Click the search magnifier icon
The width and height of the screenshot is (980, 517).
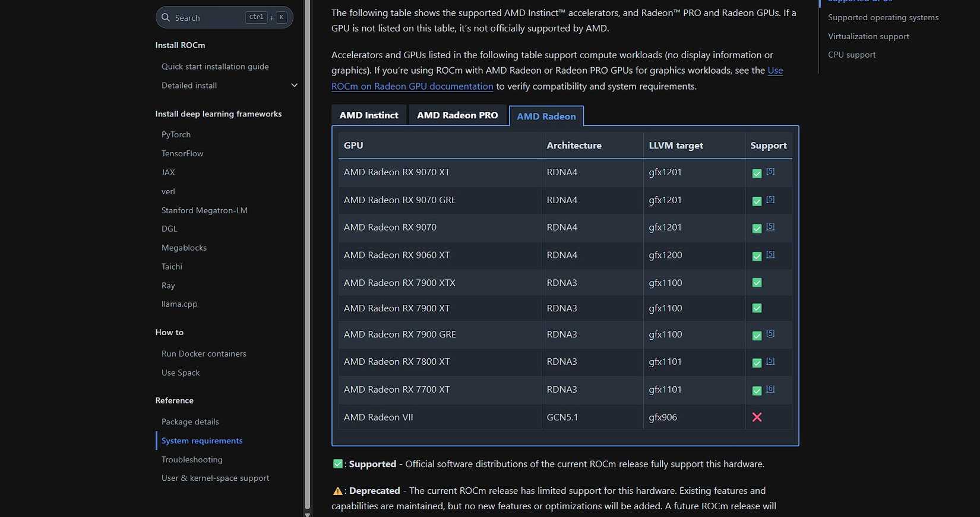(166, 18)
